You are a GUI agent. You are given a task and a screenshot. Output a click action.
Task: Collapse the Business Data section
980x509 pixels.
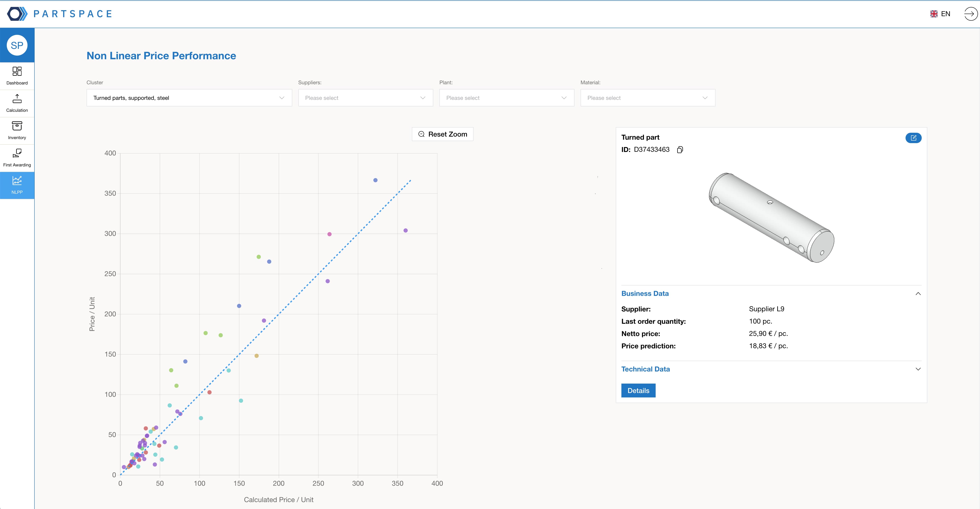pos(918,294)
